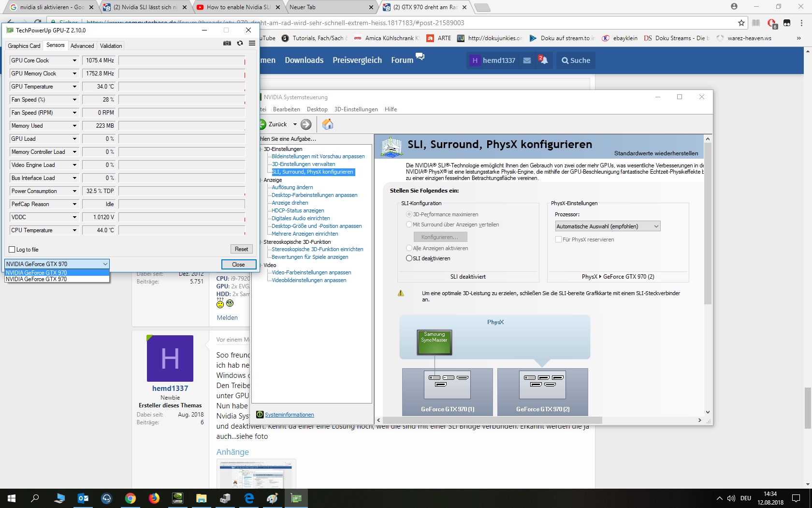Click NVIDIA panel horizontal scrollbar
This screenshot has height=508, width=812.
pyautogui.click(x=492, y=420)
